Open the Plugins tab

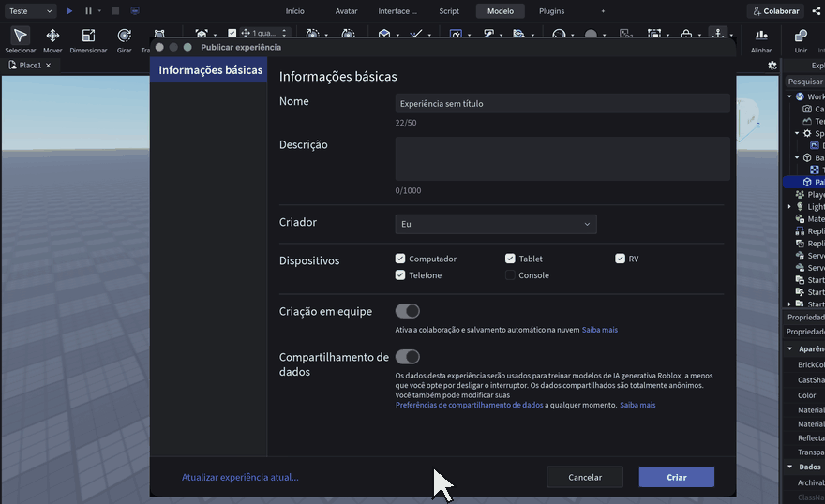coord(551,11)
